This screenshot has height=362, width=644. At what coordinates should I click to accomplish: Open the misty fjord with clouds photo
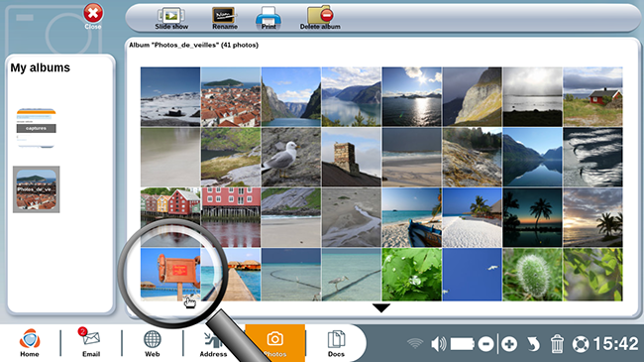coord(352,96)
